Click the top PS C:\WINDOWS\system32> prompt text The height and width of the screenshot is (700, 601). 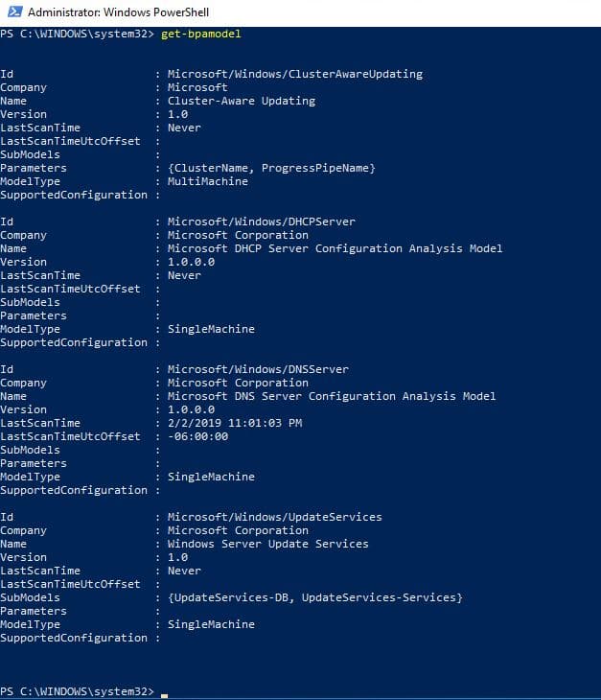coord(77,34)
